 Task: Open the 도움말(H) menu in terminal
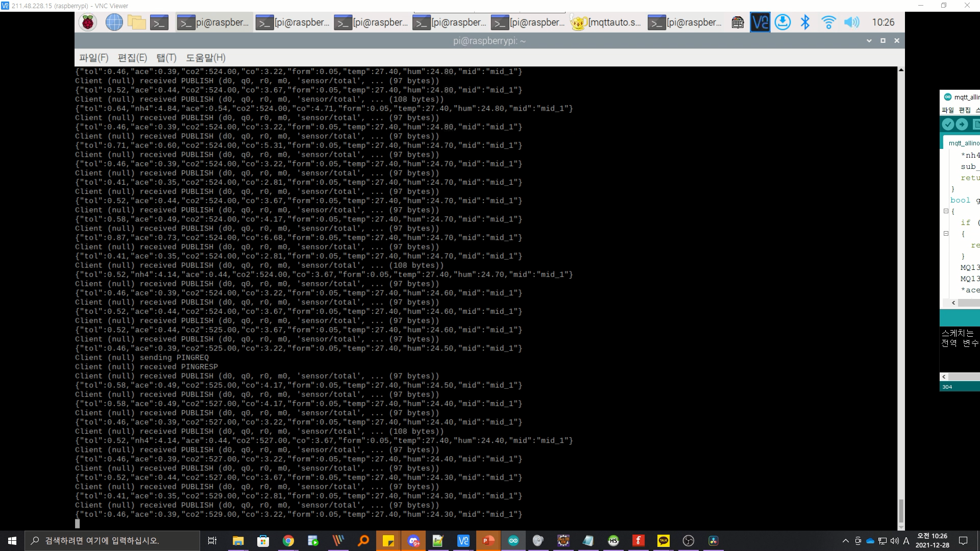206,58
